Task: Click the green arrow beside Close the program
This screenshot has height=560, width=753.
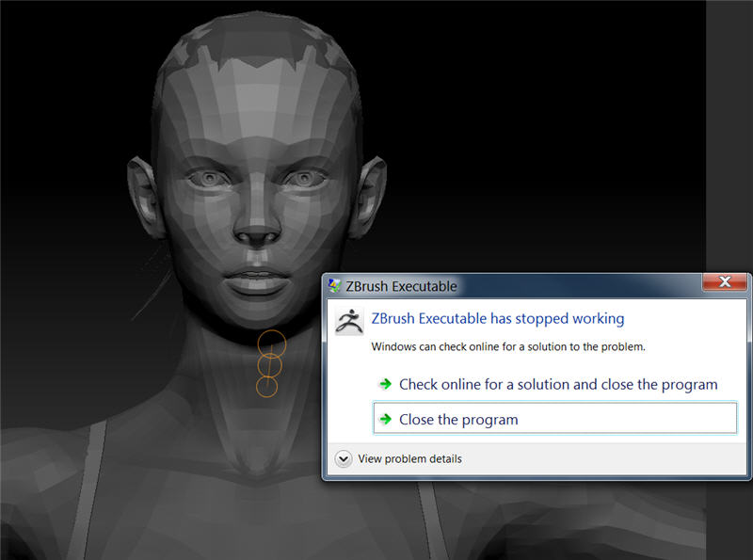Action: pyautogui.click(x=386, y=418)
